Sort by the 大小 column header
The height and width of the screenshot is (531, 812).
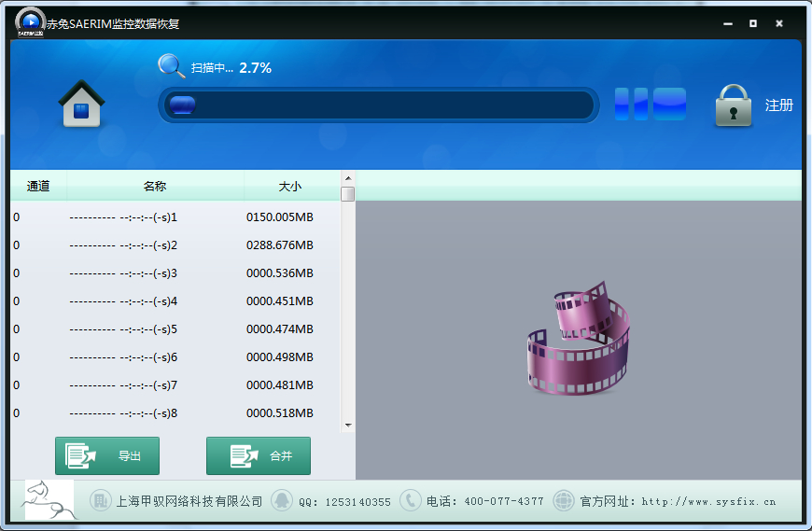[x=290, y=186]
